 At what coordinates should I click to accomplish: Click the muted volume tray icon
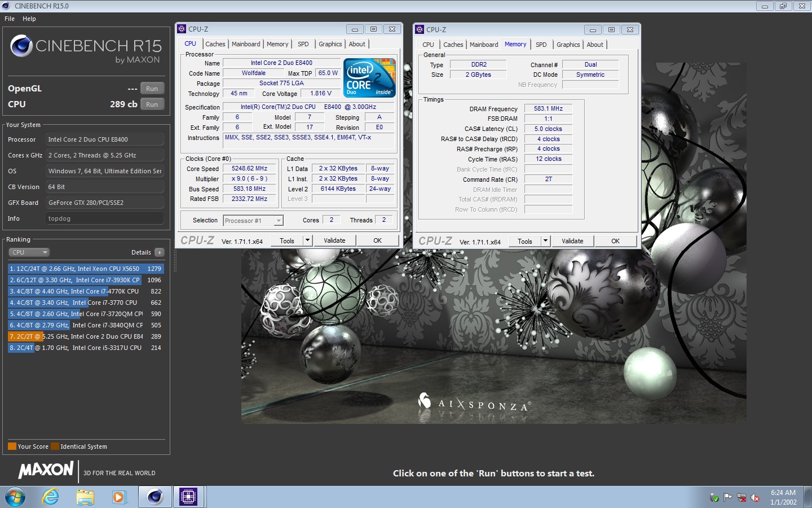[x=756, y=498]
